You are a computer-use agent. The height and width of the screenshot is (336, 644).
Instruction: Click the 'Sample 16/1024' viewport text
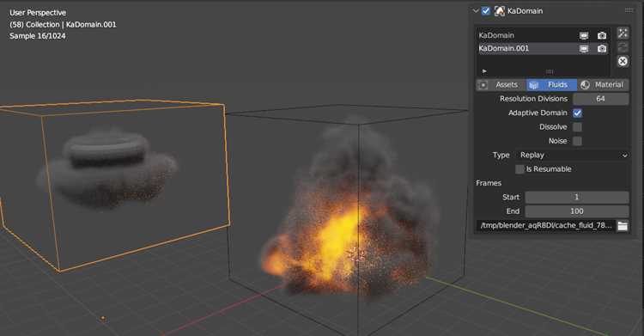click(x=38, y=36)
